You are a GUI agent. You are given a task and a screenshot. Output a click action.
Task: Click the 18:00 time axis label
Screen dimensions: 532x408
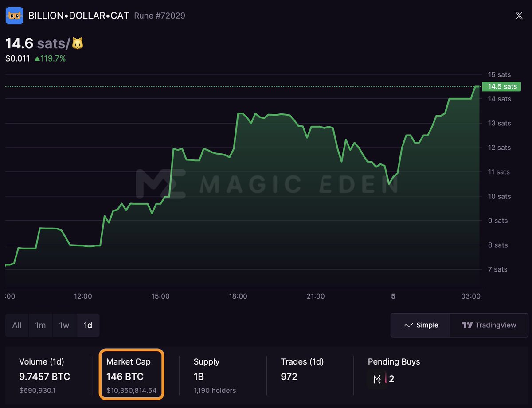tap(238, 296)
